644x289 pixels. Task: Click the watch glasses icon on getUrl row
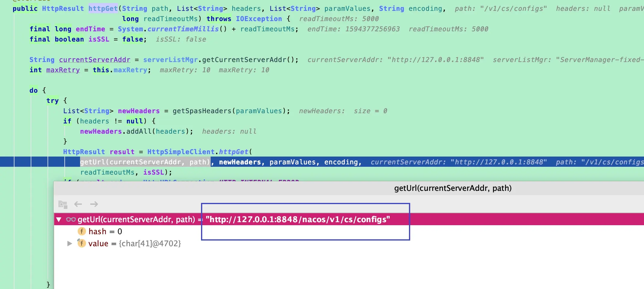pos(71,219)
